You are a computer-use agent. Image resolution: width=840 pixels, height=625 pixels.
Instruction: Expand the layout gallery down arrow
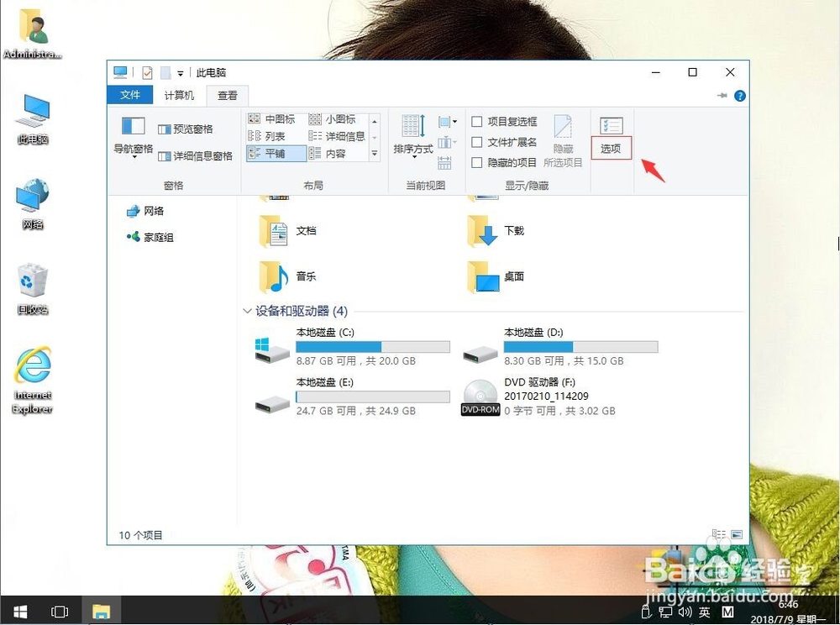(x=375, y=155)
